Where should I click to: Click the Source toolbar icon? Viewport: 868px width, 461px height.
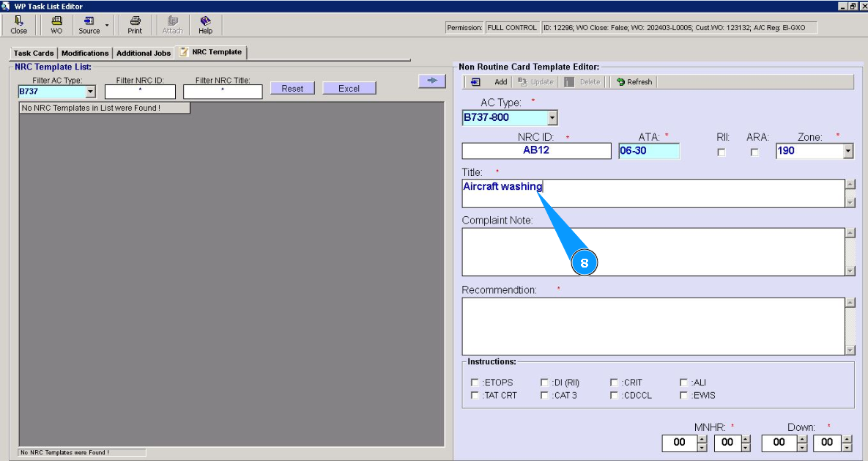[x=89, y=25]
